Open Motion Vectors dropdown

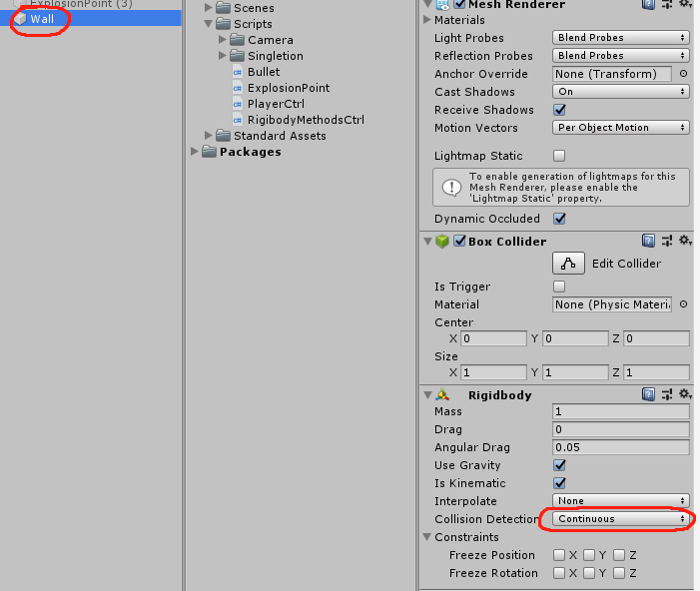click(x=620, y=127)
